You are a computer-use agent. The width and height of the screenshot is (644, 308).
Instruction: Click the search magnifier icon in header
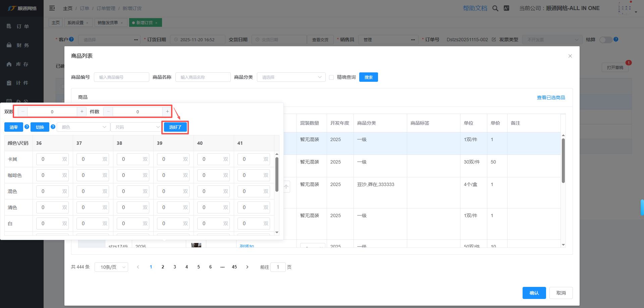[x=495, y=8]
